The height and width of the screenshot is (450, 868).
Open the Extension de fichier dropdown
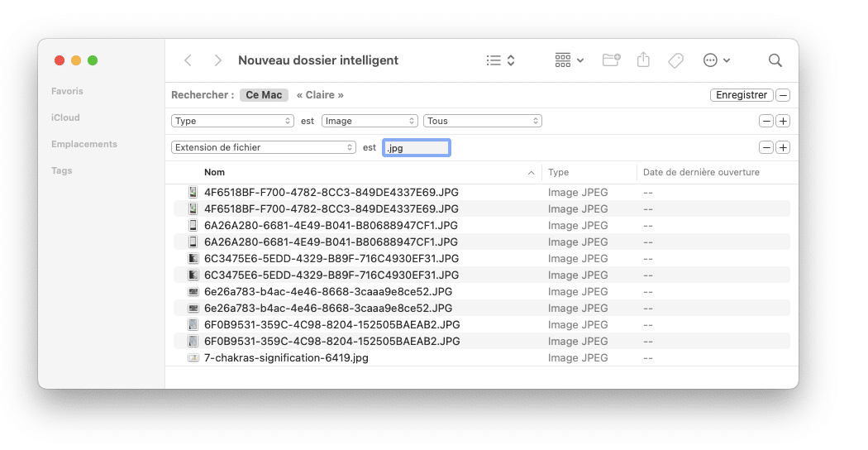pyautogui.click(x=263, y=147)
